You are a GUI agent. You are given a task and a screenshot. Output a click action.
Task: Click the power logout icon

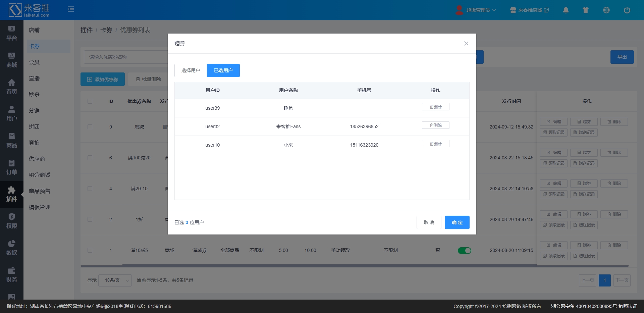coord(627,10)
